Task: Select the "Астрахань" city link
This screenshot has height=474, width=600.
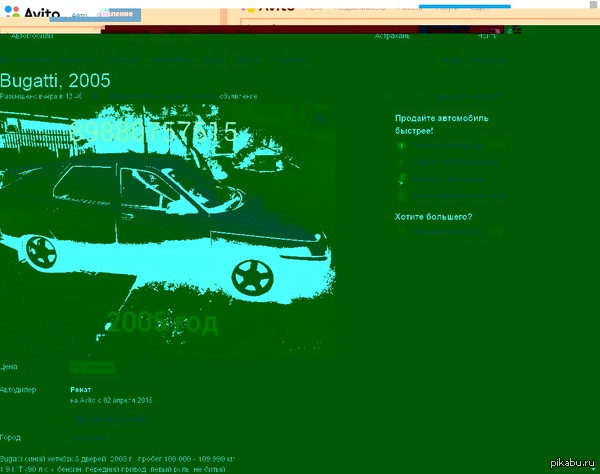Action: coord(392,36)
